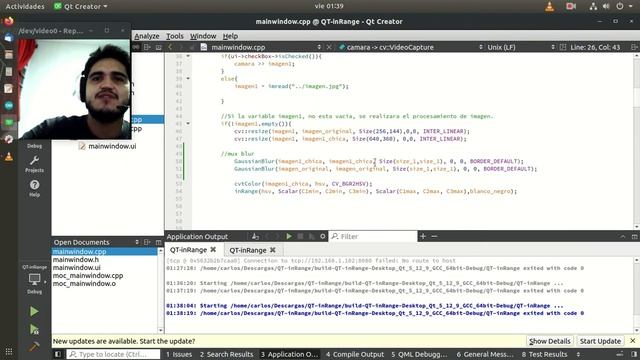Split the Open Documents side panel
The height and width of the screenshot is (360, 640).
147,242
